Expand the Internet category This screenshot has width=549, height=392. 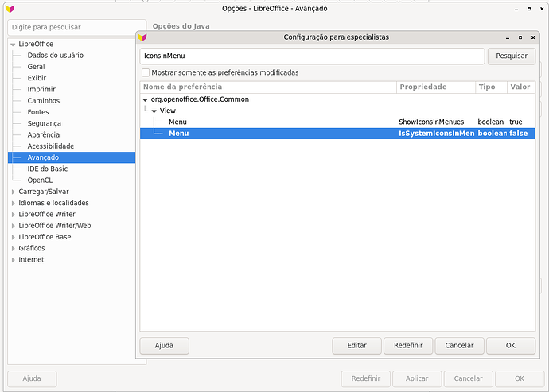[13, 260]
